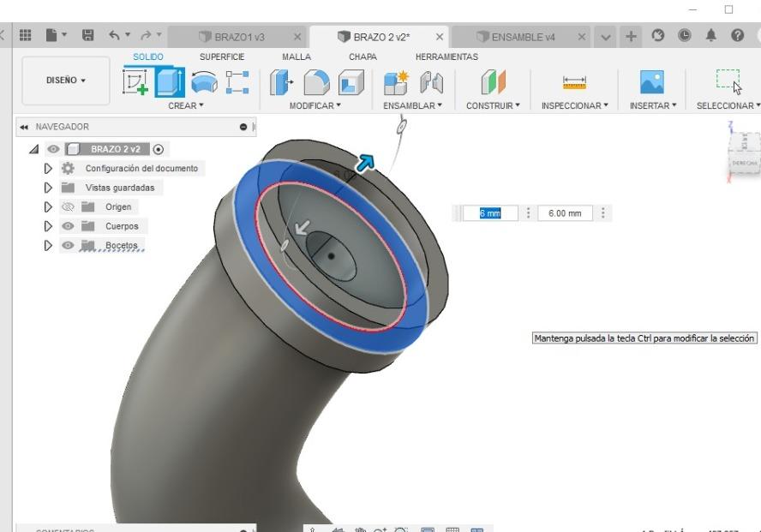Open a new design tab plus
Image resolution: width=761 pixels, height=532 pixels.
click(x=631, y=36)
